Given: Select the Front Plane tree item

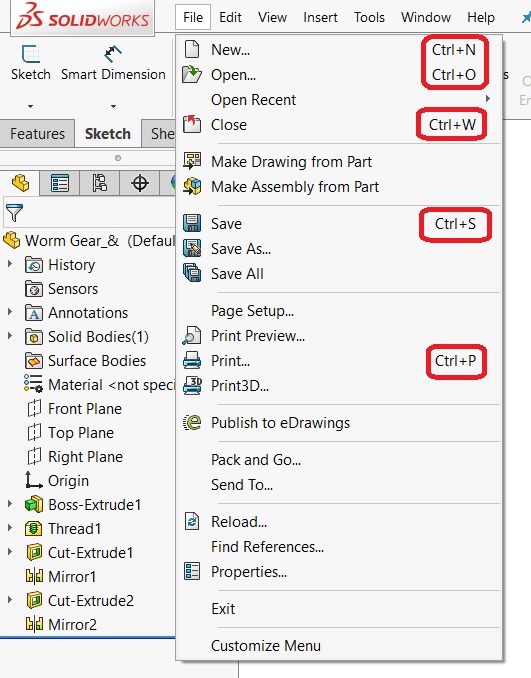Looking at the screenshot, I should click(85, 409).
